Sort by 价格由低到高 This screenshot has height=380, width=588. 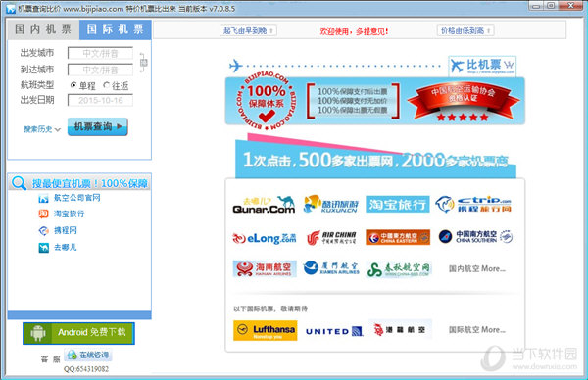tap(465, 30)
